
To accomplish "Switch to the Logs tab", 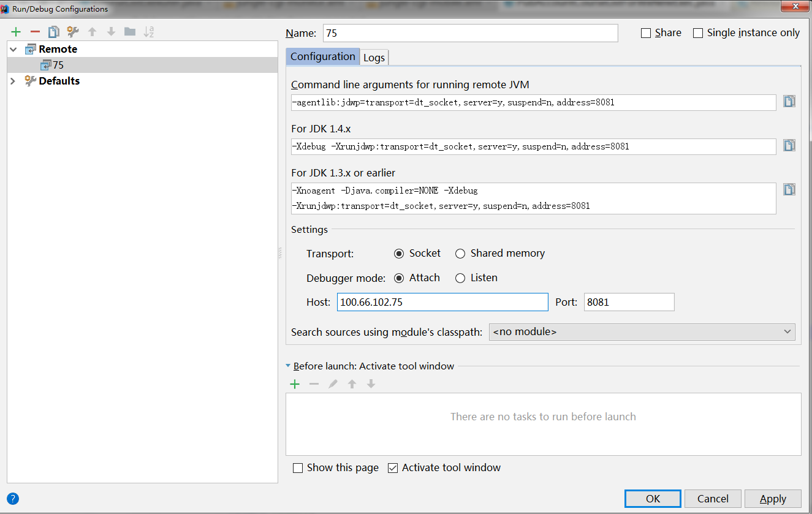I will pyautogui.click(x=374, y=58).
